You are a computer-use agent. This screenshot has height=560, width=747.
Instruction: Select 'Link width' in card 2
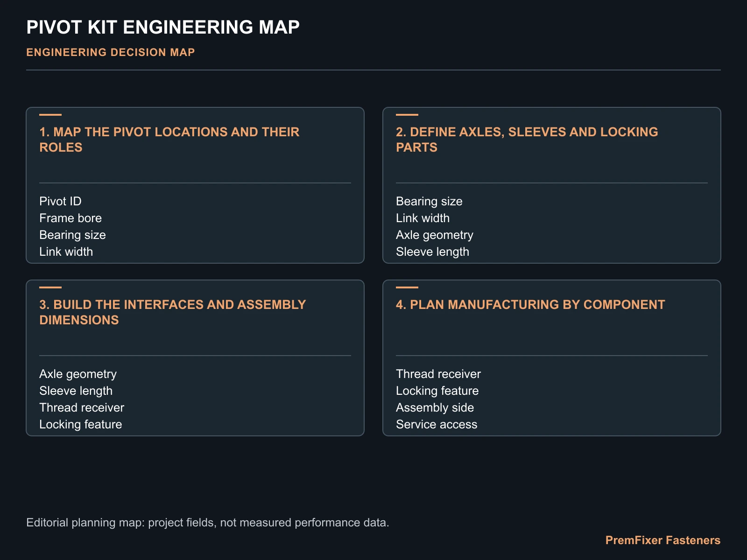point(423,218)
